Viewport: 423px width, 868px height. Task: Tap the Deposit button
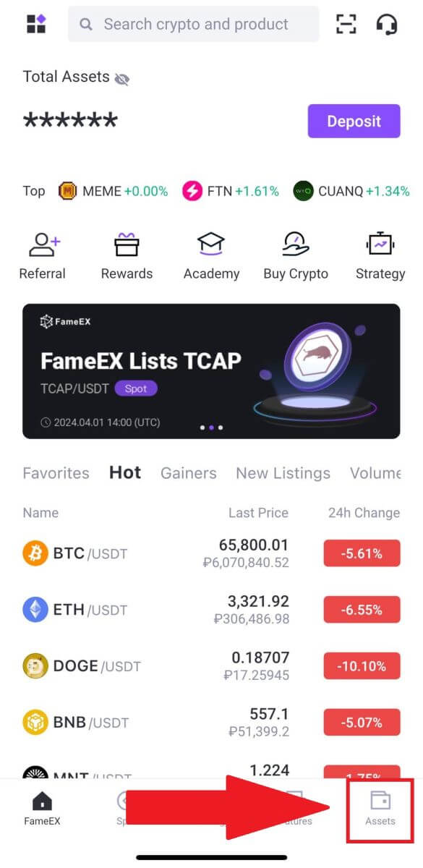tap(354, 121)
